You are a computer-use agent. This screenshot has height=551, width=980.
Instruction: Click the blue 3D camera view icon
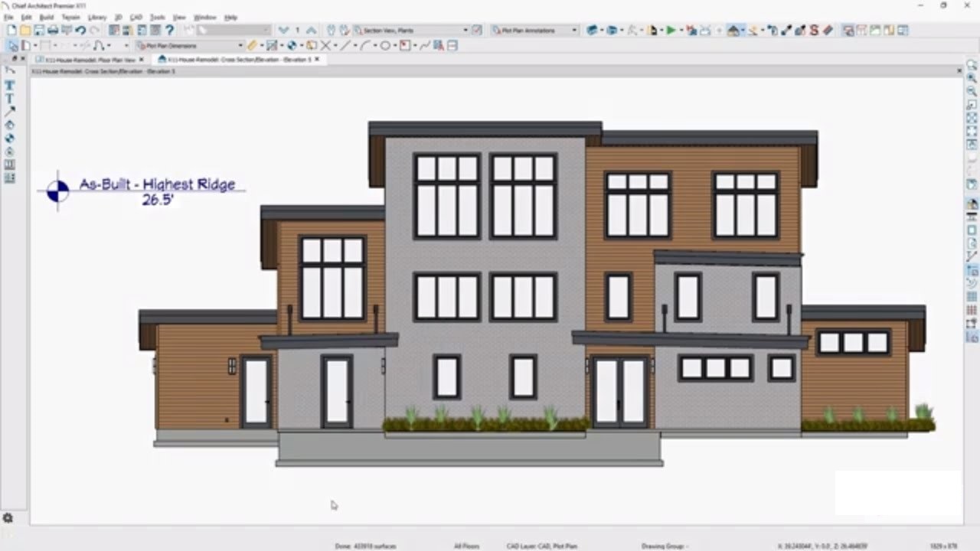click(x=592, y=30)
